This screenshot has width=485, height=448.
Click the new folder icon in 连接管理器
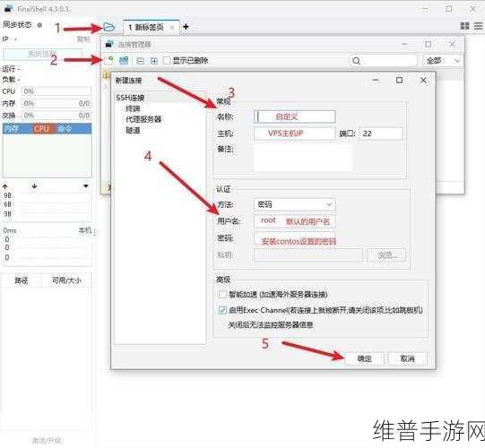click(124, 60)
